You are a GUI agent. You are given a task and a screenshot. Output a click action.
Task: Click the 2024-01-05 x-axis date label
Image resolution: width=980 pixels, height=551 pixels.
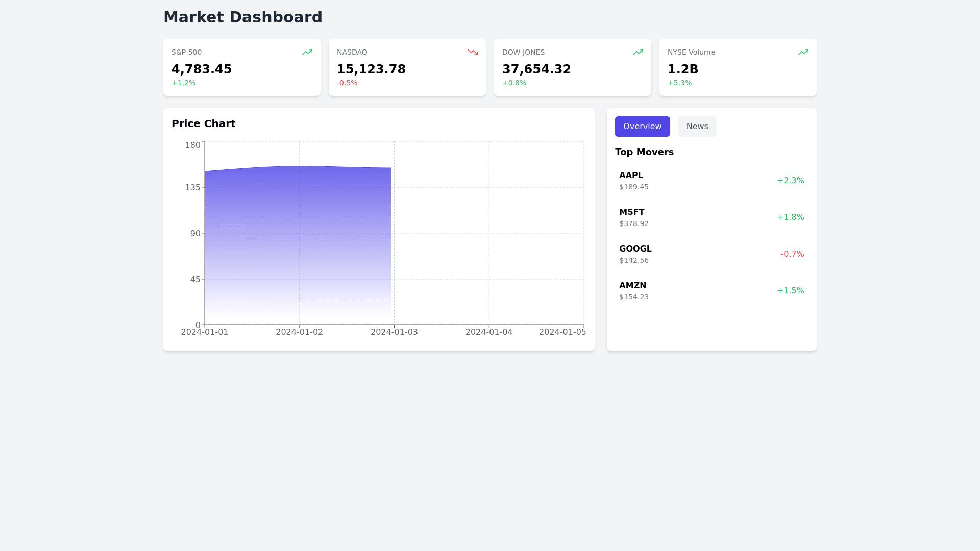pyautogui.click(x=562, y=332)
